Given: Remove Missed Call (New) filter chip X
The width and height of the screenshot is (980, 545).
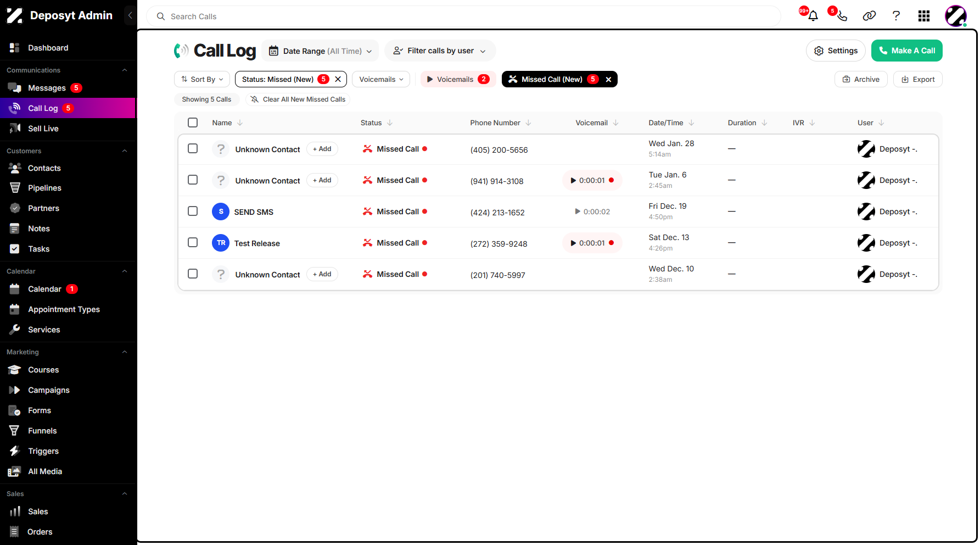Looking at the screenshot, I should pos(608,79).
